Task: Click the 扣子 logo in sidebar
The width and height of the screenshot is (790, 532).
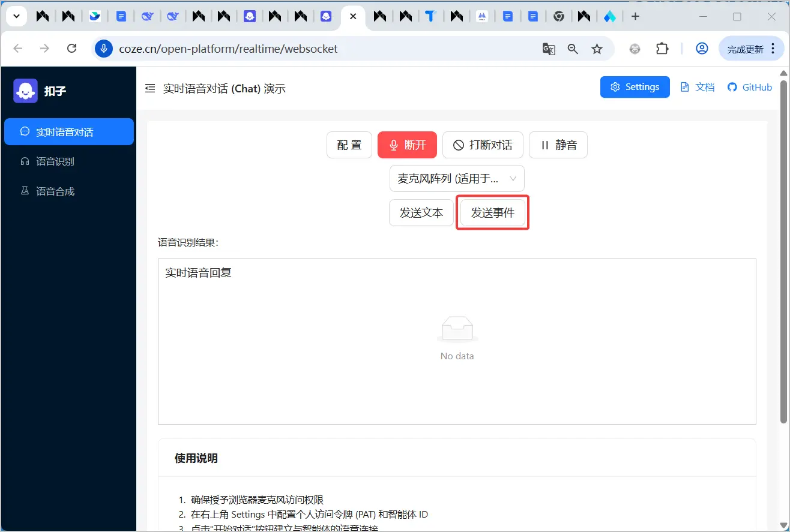Action: (x=26, y=91)
